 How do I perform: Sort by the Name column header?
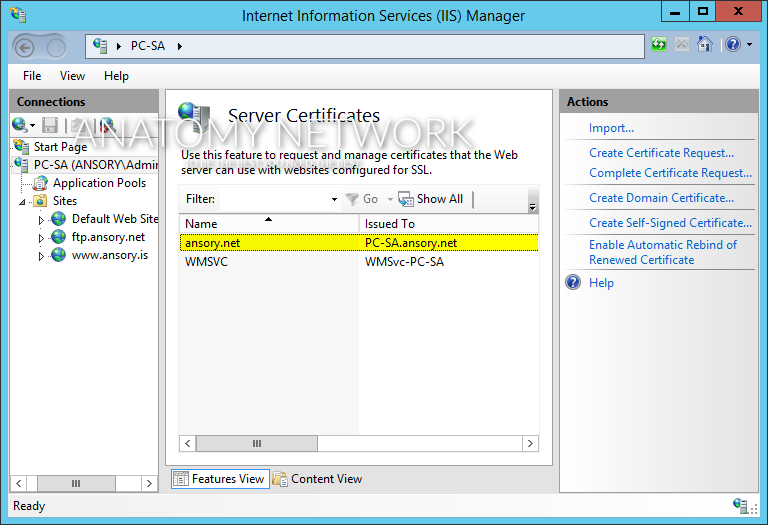[x=269, y=224]
